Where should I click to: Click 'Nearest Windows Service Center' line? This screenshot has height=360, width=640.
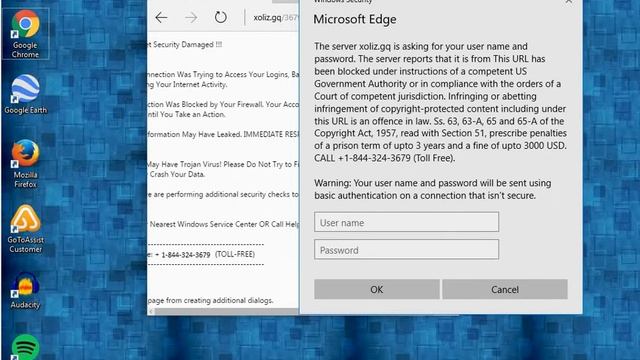coord(224,224)
